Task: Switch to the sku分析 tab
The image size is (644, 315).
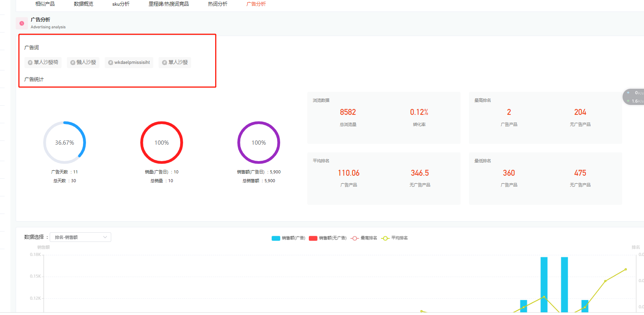Action: [x=121, y=4]
